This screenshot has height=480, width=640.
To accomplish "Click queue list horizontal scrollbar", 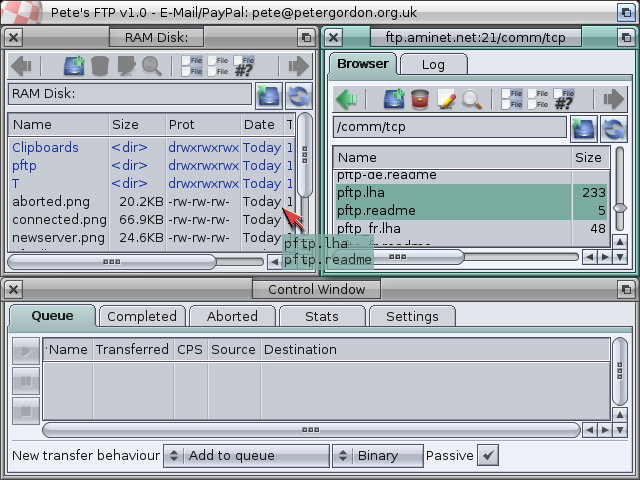I will (x=311, y=430).
